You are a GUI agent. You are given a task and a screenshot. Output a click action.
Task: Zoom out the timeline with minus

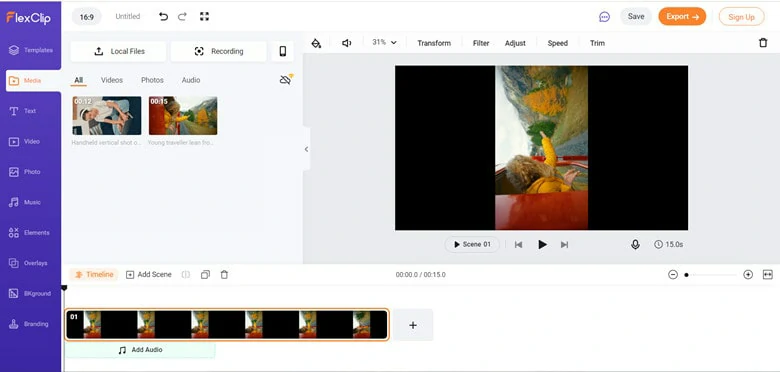pyautogui.click(x=673, y=275)
